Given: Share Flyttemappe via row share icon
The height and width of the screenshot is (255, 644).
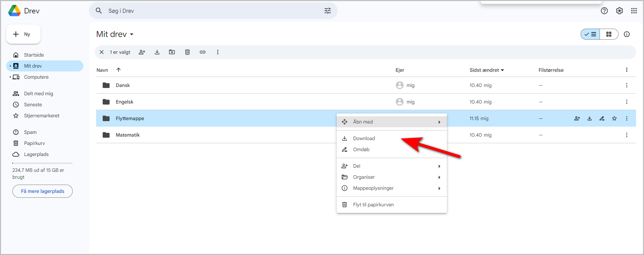Looking at the screenshot, I should (577, 118).
